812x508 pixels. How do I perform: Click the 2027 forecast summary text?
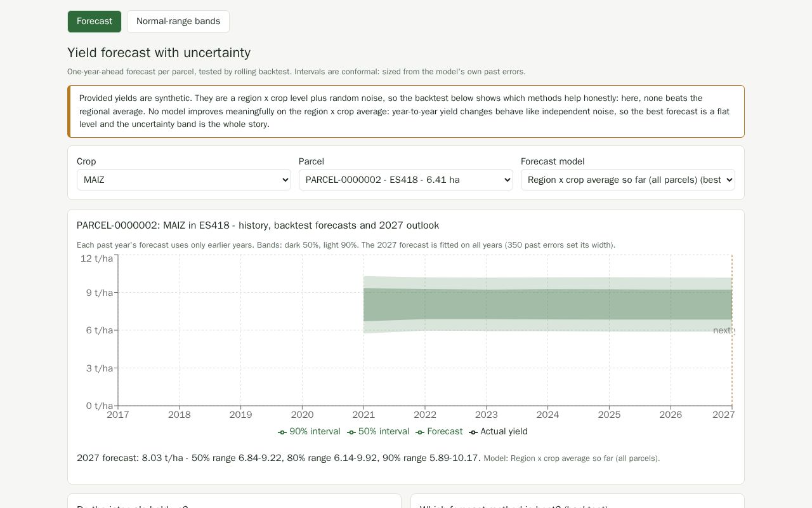click(278, 458)
